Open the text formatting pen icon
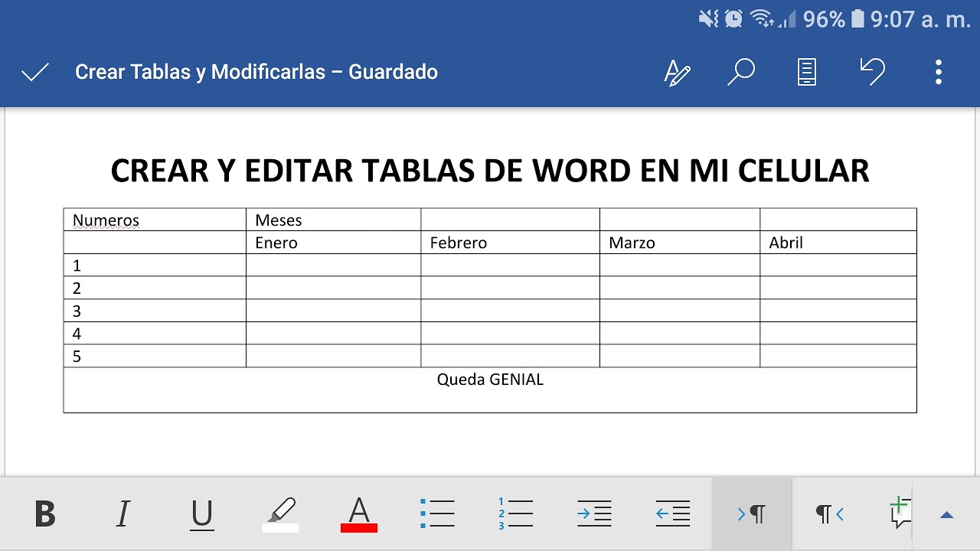The width and height of the screenshot is (980, 551). [677, 72]
